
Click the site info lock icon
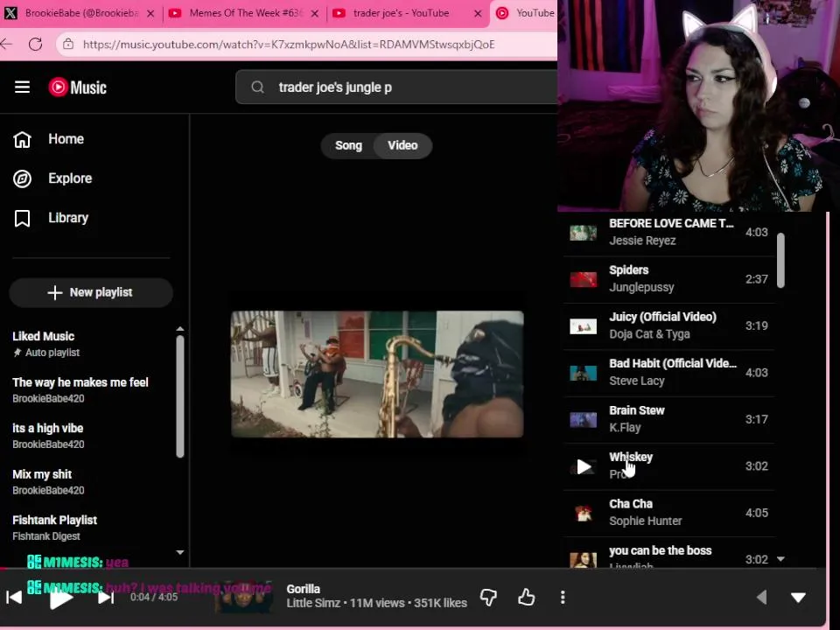point(68,44)
